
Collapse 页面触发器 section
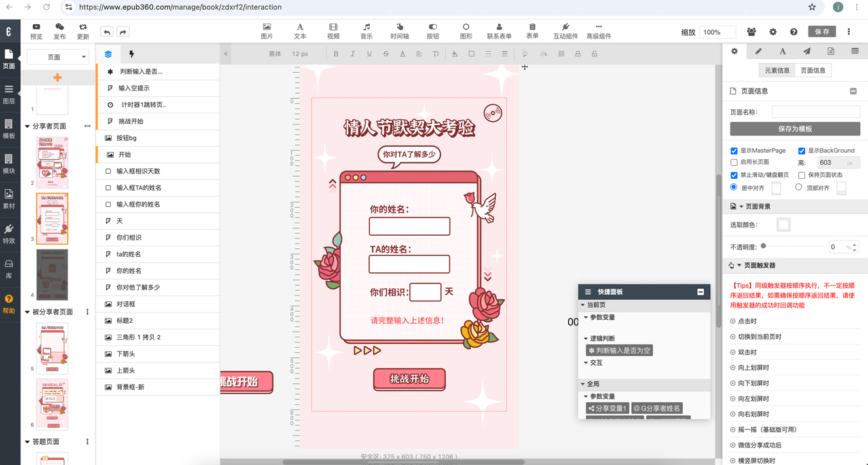click(739, 266)
